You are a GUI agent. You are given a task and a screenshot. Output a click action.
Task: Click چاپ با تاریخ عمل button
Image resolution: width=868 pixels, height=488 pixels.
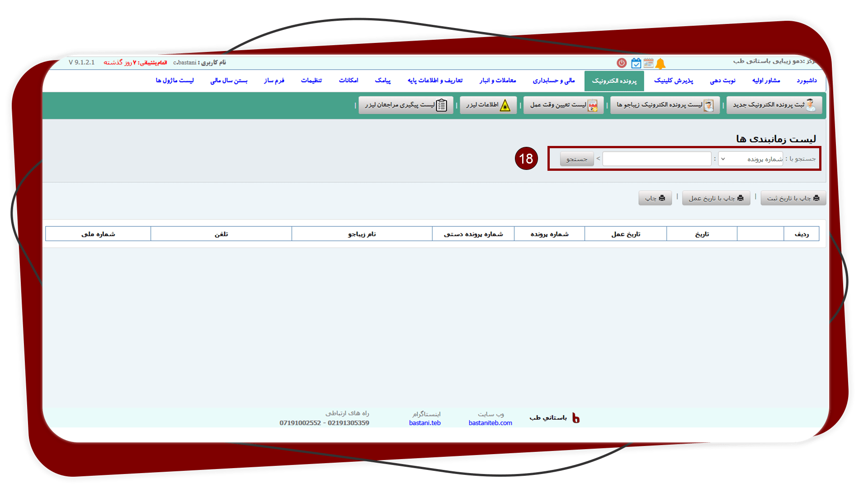click(x=716, y=198)
